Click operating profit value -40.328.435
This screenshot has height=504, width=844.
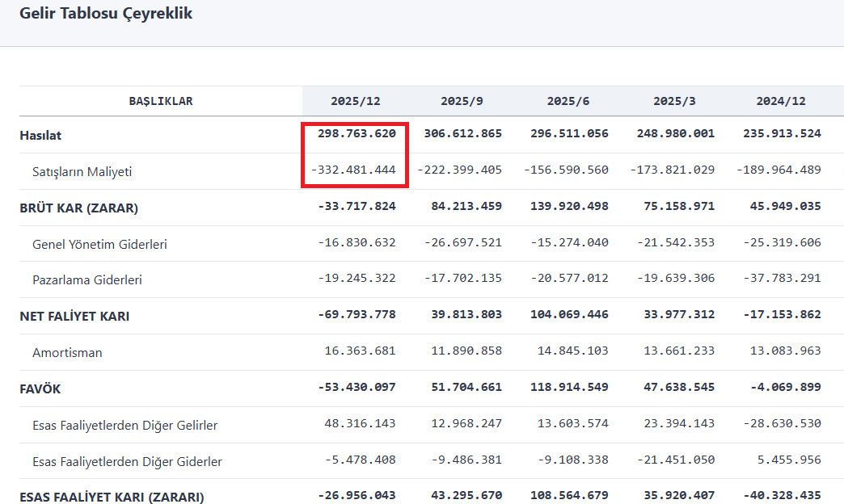(x=782, y=495)
